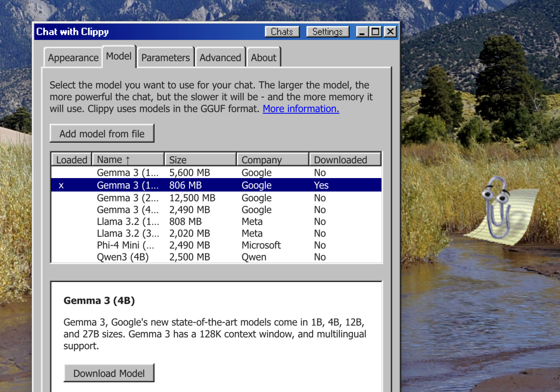Sort models by Company column header
Image resolution: width=560 pixels, height=392 pixels.
click(x=273, y=160)
